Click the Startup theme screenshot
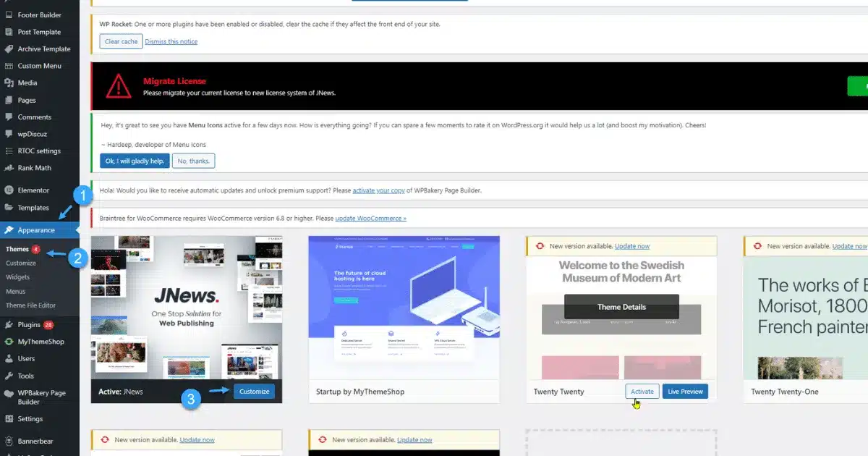 point(404,307)
